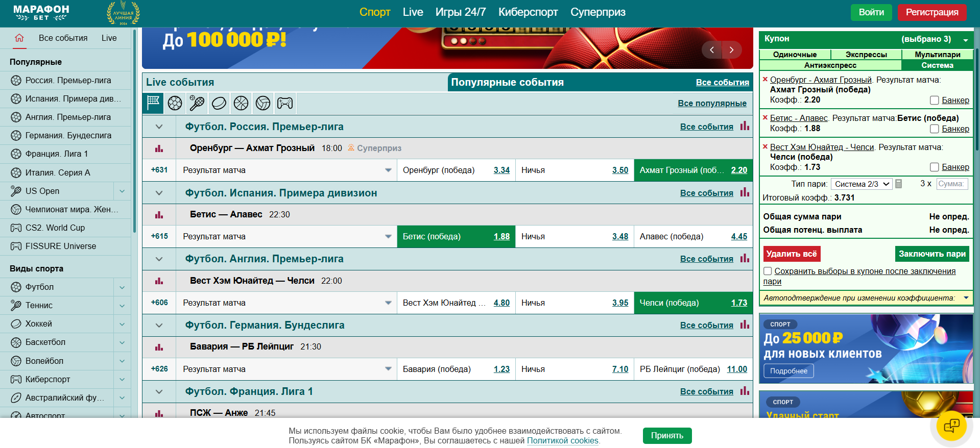
Task: Open the Система 2/3 bet type dropdown
Action: click(861, 184)
